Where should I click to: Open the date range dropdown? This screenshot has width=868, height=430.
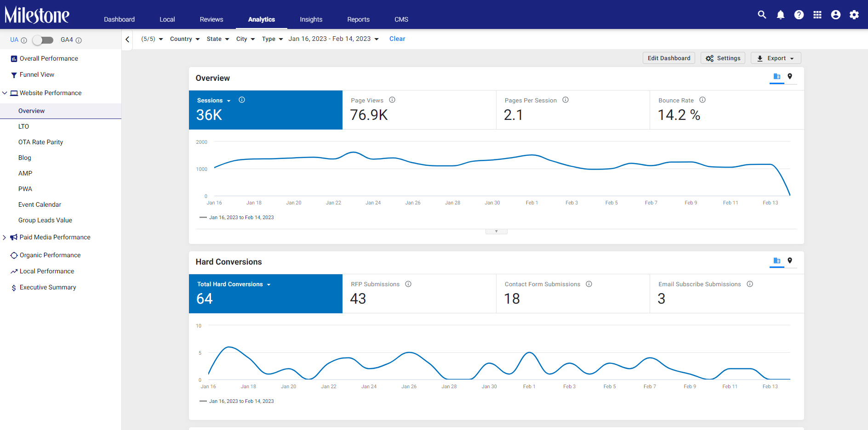click(x=334, y=39)
